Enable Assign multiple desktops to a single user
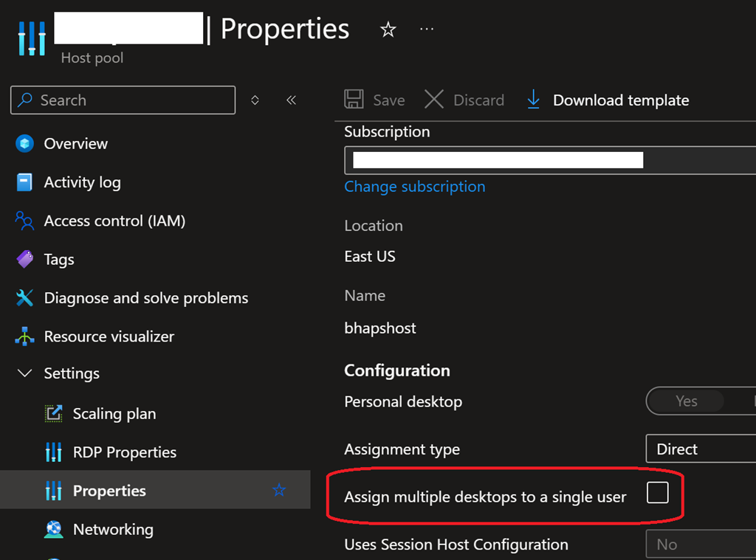Viewport: 756px width, 560px height. pyautogui.click(x=657, y=492)
